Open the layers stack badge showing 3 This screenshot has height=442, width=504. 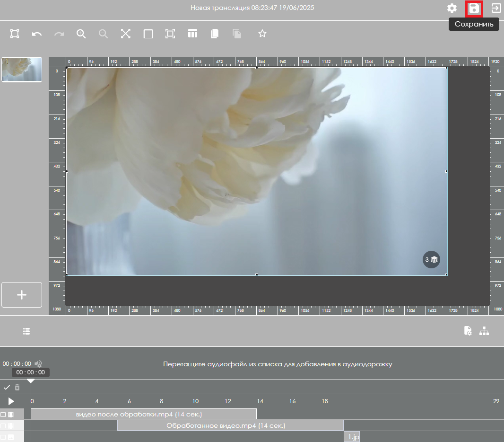pos(431,260)
